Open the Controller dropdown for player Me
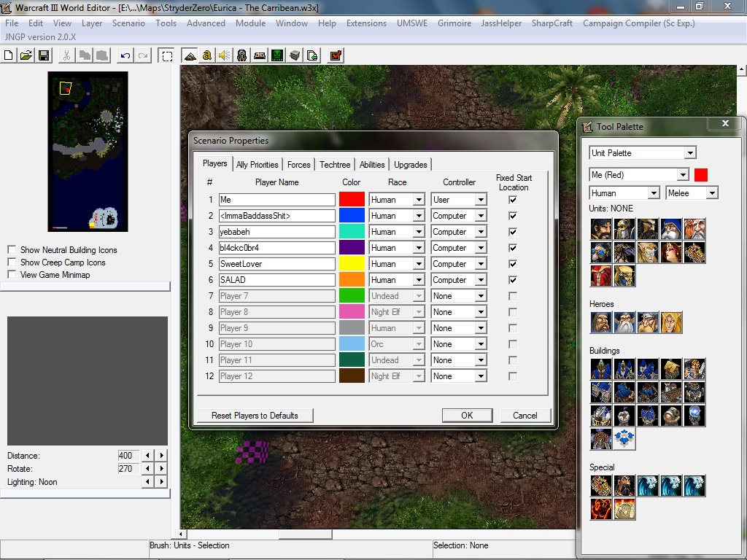The width and height of the screenshot is (747, 560). pyautogui.click(x=481, y=200)
